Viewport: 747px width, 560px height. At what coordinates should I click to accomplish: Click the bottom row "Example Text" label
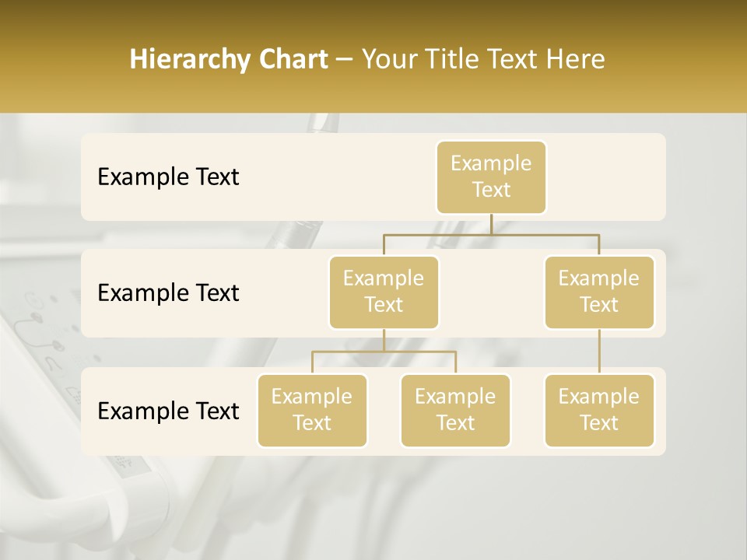click(x=167, y=411)
